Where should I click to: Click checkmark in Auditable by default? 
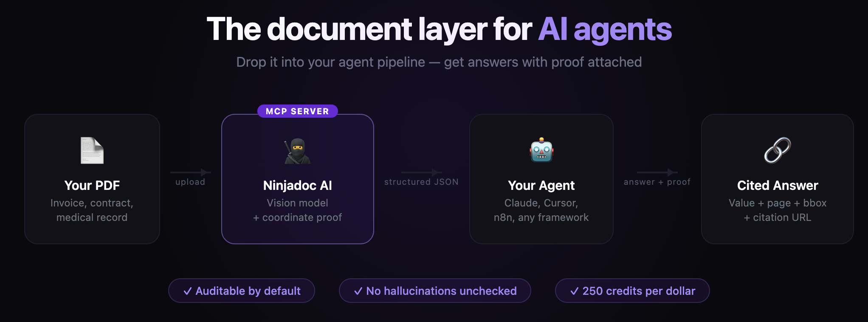tap(188, 291)
